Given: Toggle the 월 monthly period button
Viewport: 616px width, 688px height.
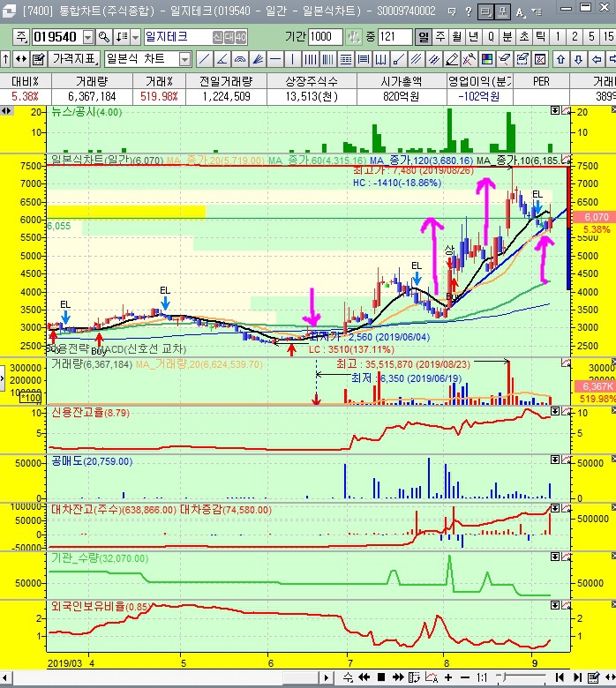Looking at the screenshot, I should (x=456, y=37).
